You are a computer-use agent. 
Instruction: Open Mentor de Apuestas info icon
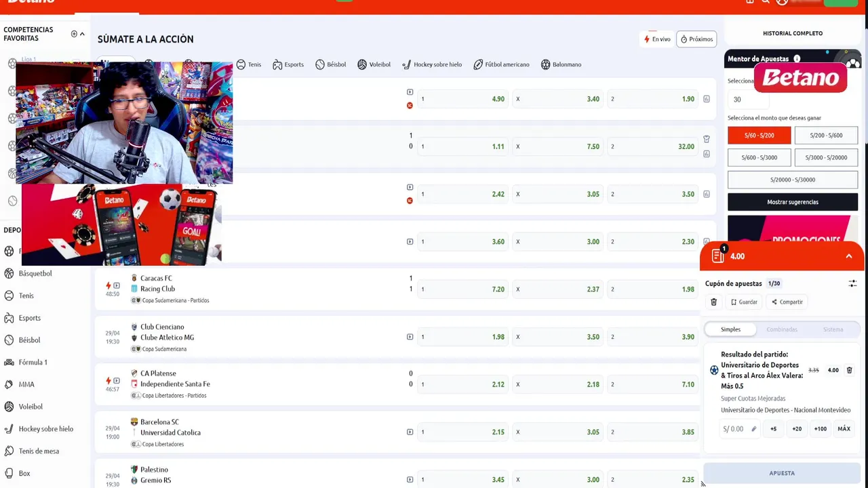coord(797,59)
